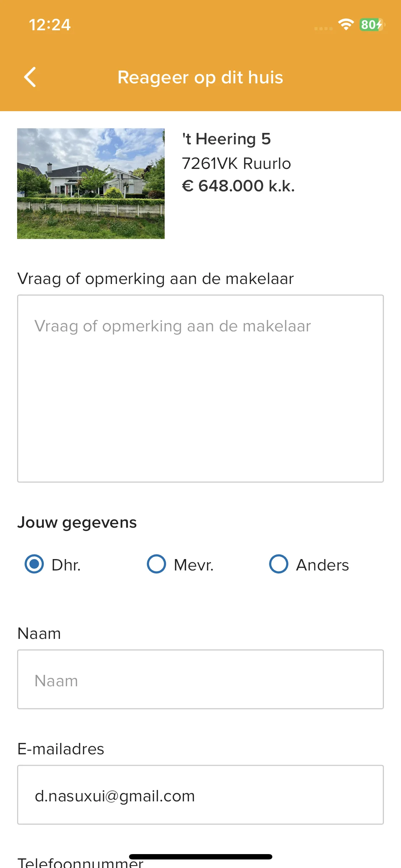Tap the back arrow icon
Viewport: 401px width, 868px height.
point(30,77)
